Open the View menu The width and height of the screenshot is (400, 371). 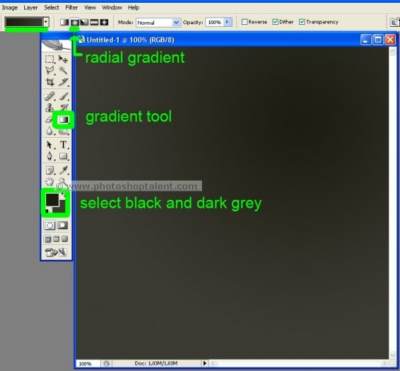click(x=90, y=7)
